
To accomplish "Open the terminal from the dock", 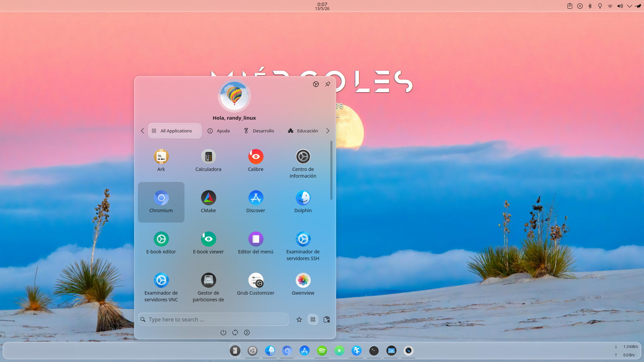I will 374,351.
